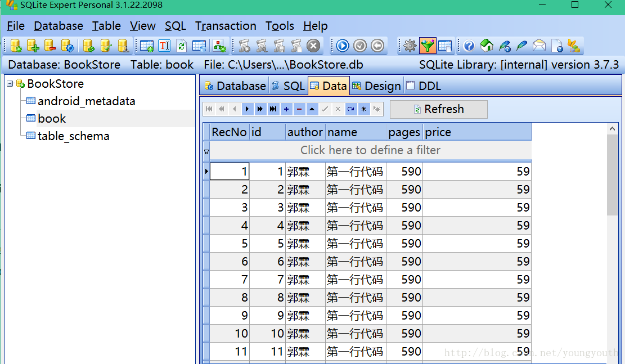The height and width of the screenshot is (364, 625).
Task: Open Options via the gray gear icon
Action: coord(410,46)
